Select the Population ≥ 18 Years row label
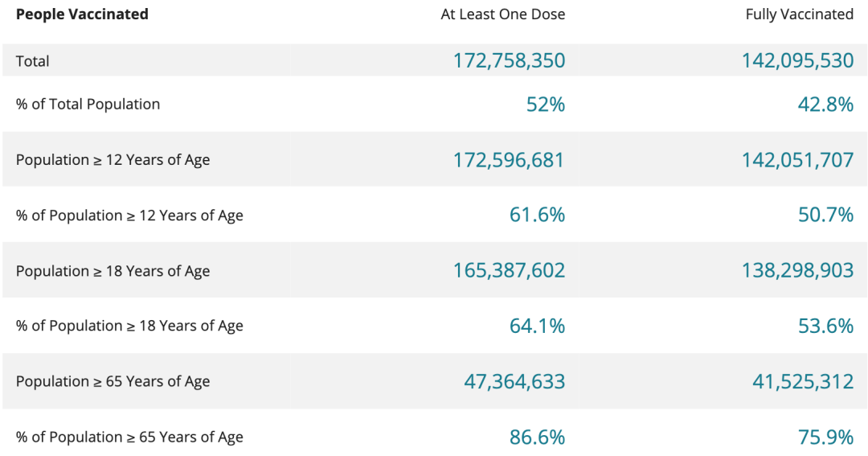This screenshot has height=456, width=868. (x=113, y=271)
